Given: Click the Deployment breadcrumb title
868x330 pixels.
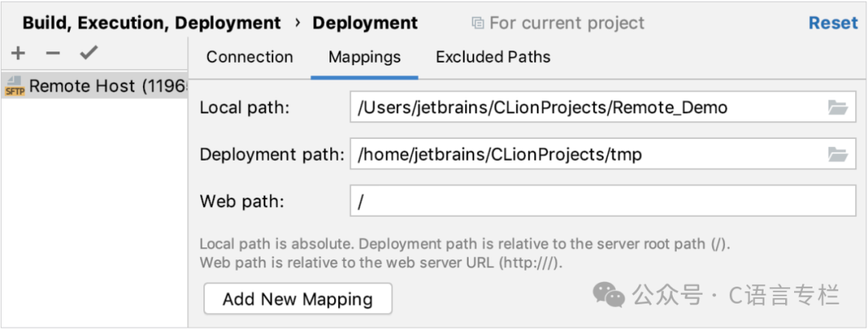Looking at the screenshot, I should tap(365, 23).
